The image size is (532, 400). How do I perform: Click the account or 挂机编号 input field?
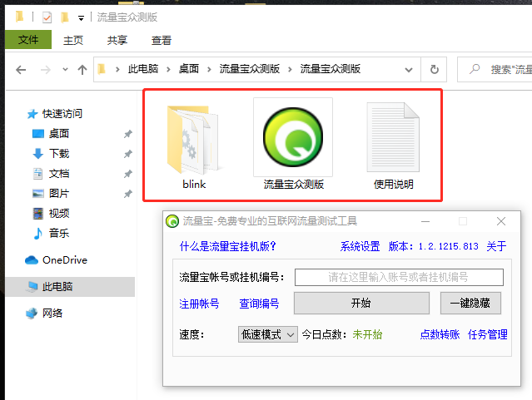coord(399,277)
